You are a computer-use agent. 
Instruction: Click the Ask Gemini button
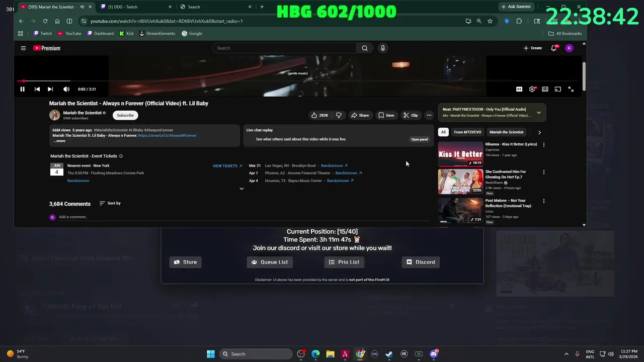pyautogui.click(x=516, y=7)
